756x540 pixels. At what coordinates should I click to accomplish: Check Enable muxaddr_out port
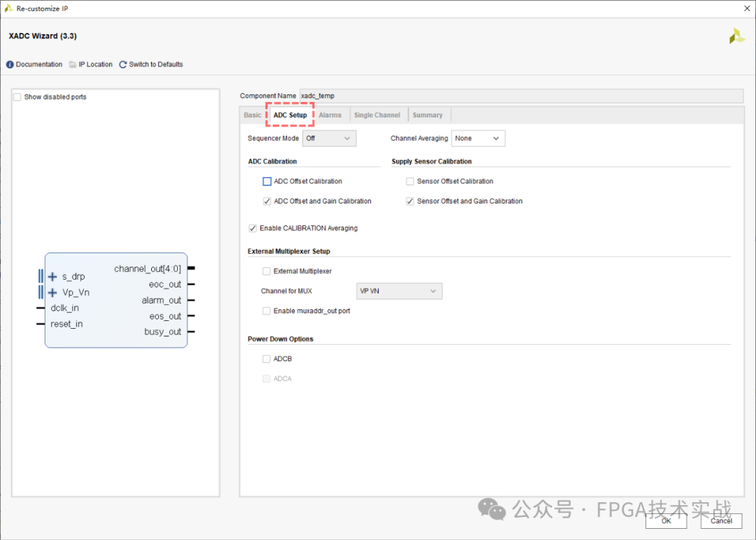tap(266, 311)
